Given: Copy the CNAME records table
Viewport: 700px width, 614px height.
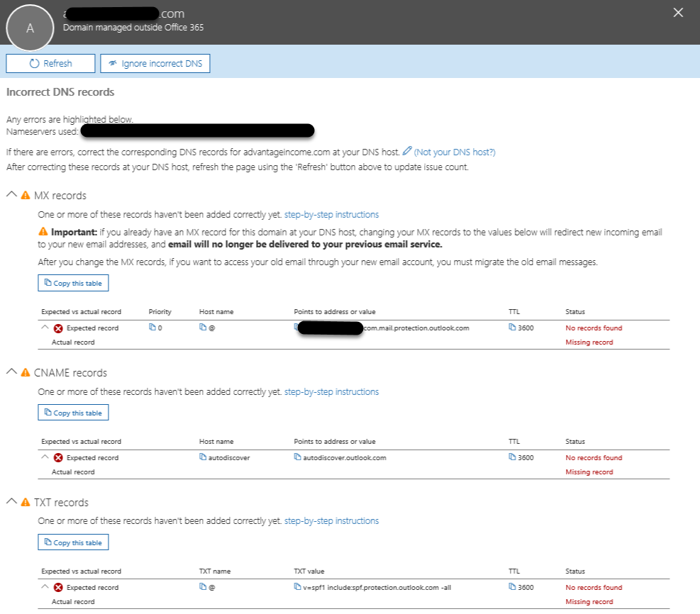Looking at the screenshot, I should click(73, 413).
